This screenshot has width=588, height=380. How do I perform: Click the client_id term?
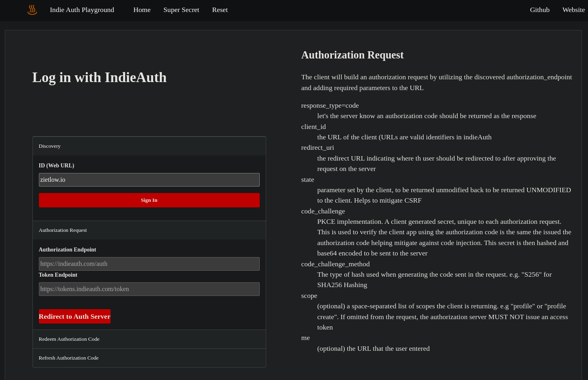313,127
